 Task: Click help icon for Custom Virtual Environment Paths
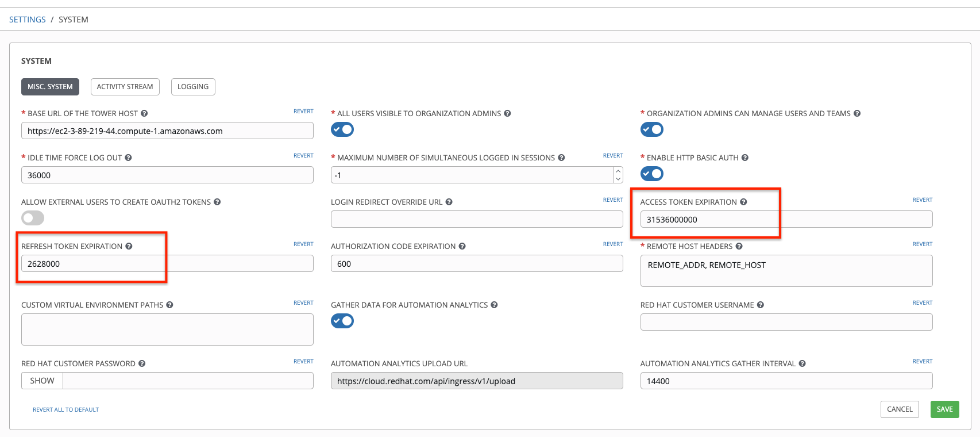pyautogui.click(x=169, y=305)
